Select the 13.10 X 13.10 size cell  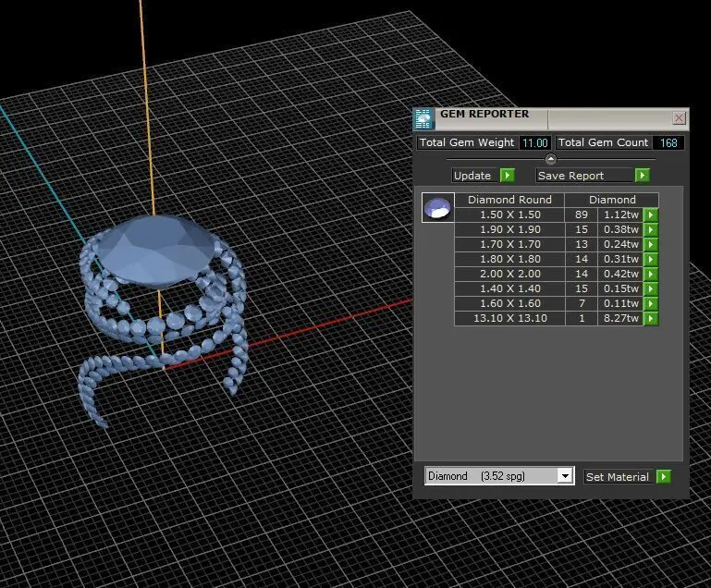tap(510, 318)
